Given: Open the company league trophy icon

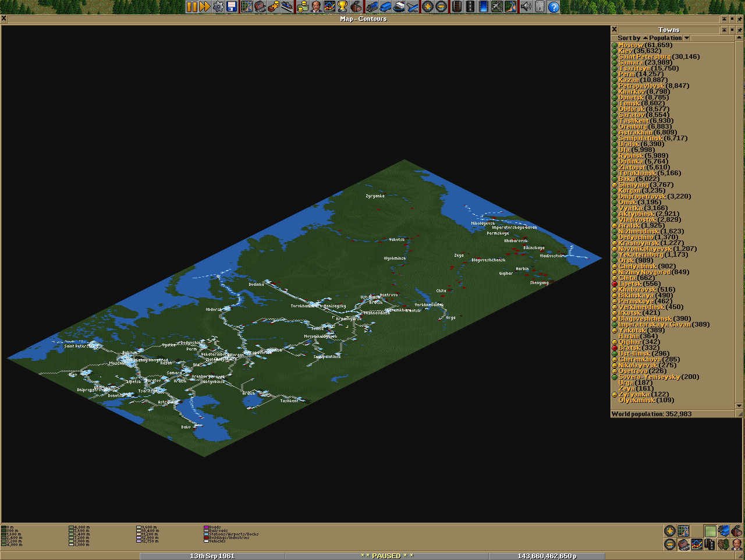Looking at the screenshot, I should 342,6.
